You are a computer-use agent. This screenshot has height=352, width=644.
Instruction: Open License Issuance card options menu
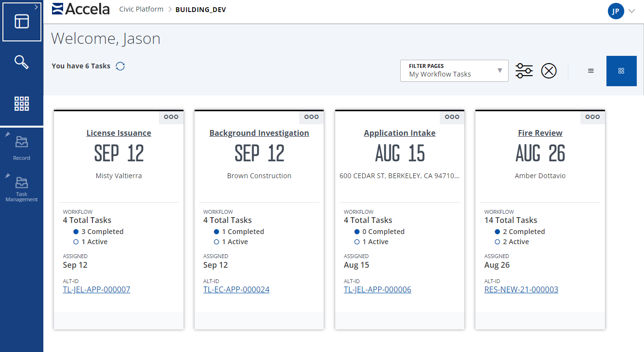tap(171, 117)
